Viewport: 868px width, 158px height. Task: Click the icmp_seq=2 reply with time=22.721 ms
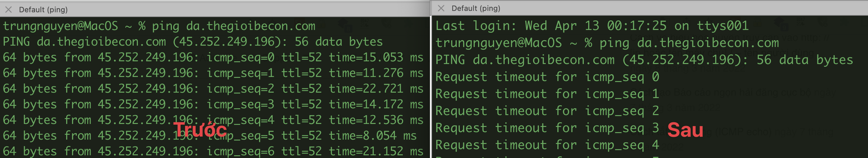coord(213,89)
